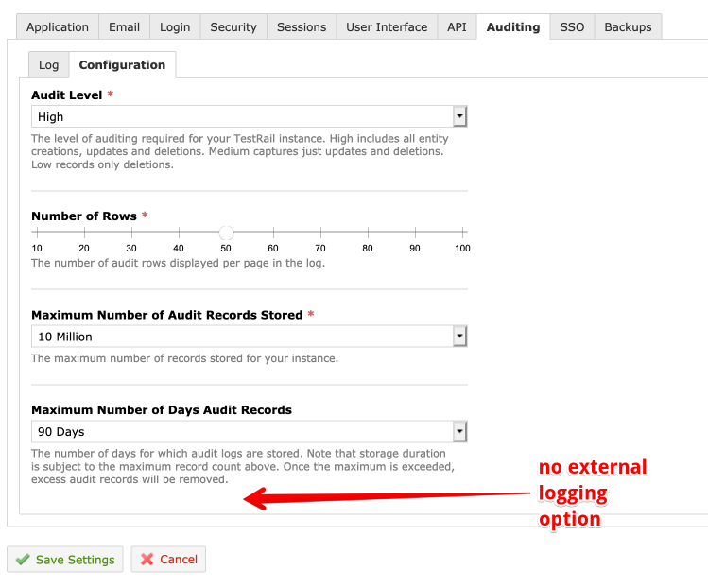Open the Backups tab
This screenshot has width=708, height=588.
pos(628,27)
